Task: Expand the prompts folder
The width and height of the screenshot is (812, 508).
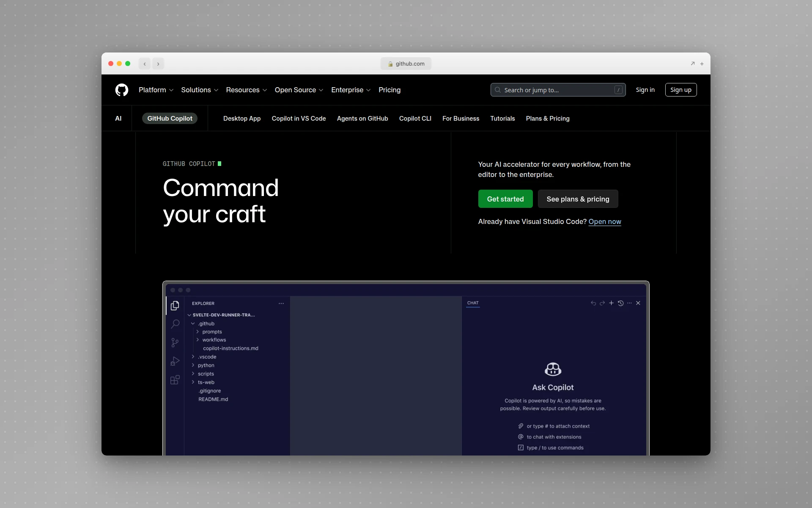Action: [209, 332]
